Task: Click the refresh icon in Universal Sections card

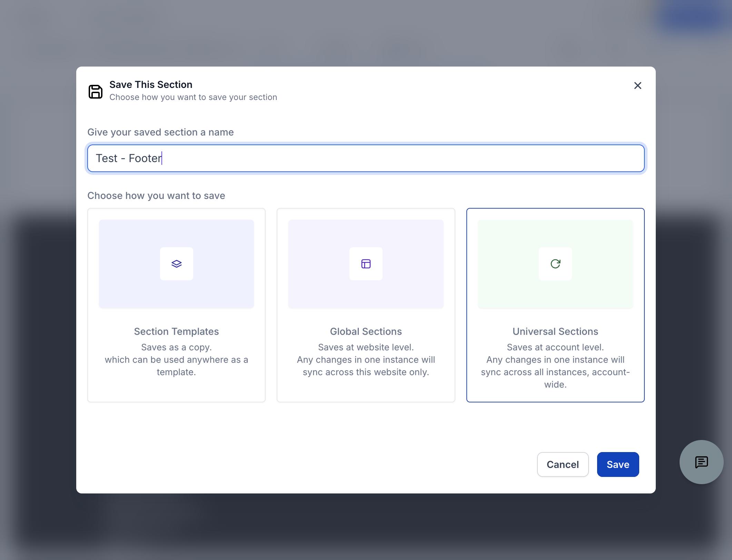Action: click(x=555, y=264)
